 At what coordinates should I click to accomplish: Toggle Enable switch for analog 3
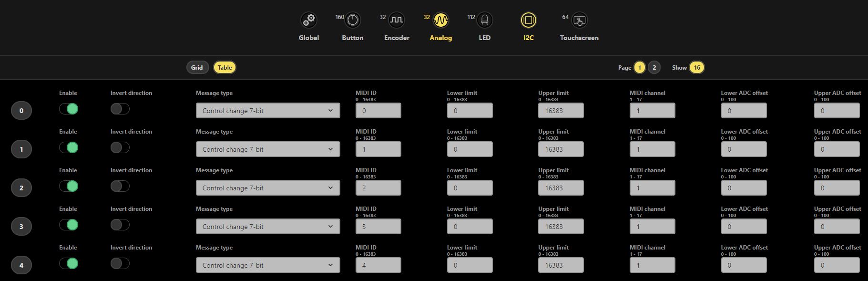tap(69, 225)
